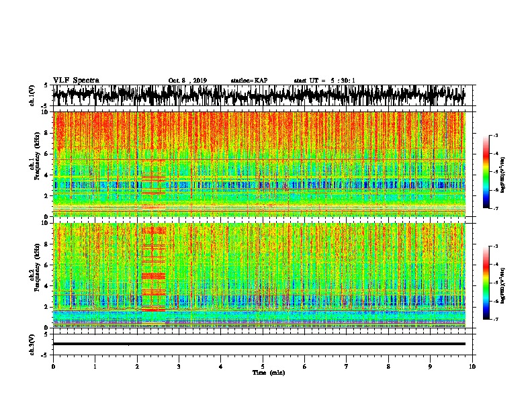Click the "station=KAP" label
Screen dimensions: 532x411
249,81
